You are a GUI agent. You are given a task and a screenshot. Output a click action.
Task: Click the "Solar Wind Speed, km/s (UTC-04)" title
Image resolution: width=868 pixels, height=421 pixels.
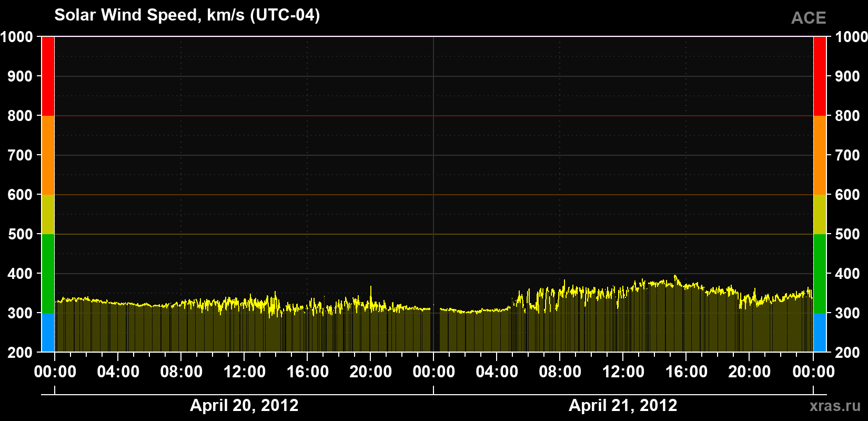tap(187, 15)
